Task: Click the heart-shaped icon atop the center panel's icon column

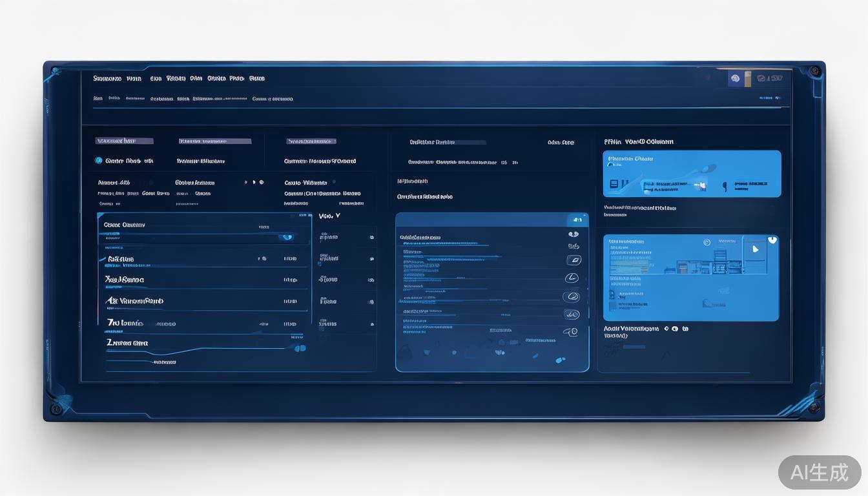Action: click(573, 234)
